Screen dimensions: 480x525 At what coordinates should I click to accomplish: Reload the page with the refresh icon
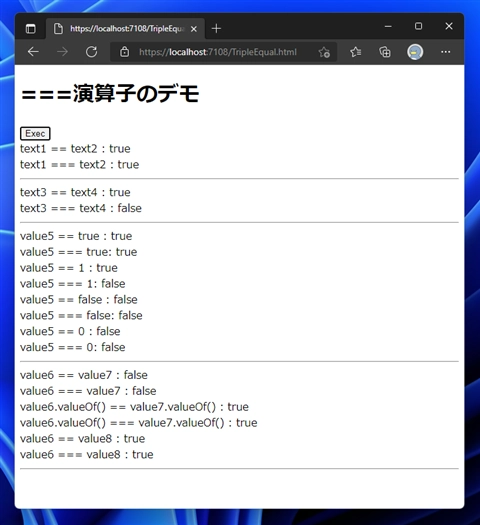point(91,52)
